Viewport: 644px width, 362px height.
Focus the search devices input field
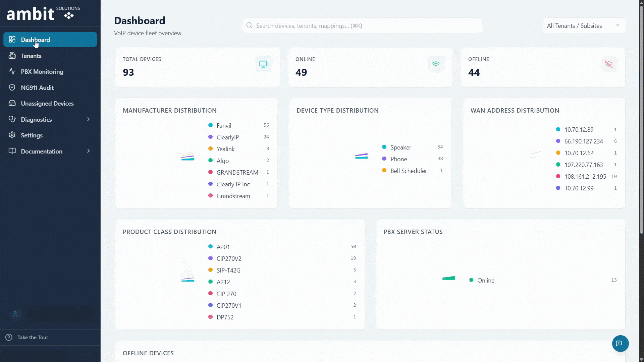click(x=362, y=25)
